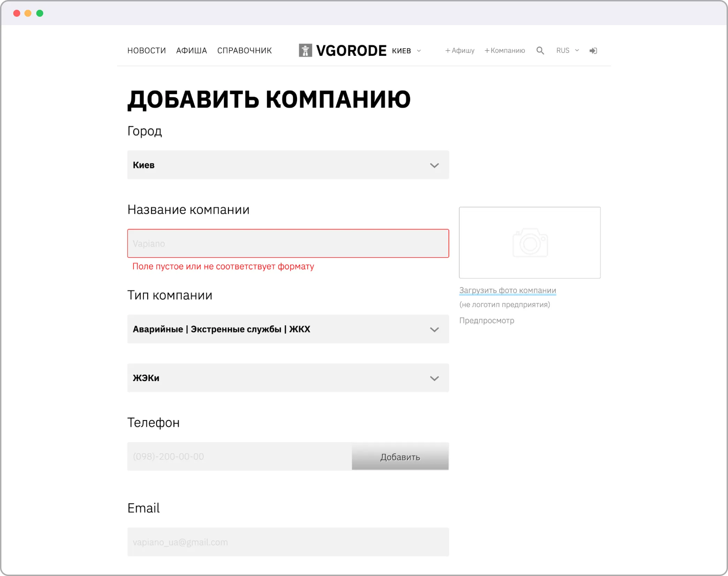
Task: Expand the ЖЭКи subcategory dropdown
Action: (288, 378)
